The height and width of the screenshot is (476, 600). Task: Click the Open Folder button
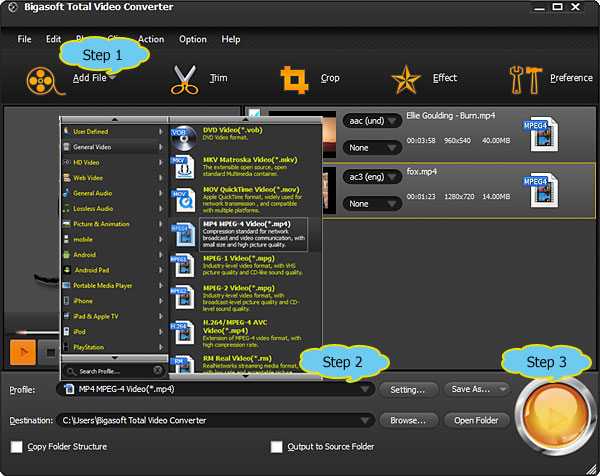coord(476,421)
